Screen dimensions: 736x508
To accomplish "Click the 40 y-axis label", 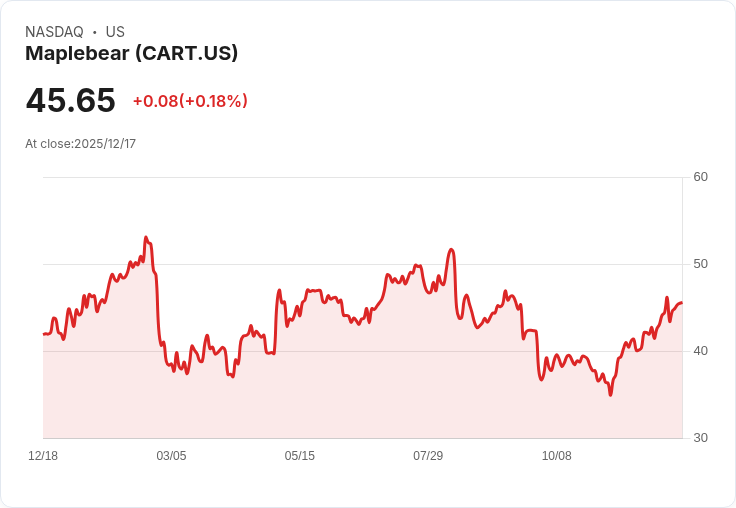I will click(x=700, y=351).
